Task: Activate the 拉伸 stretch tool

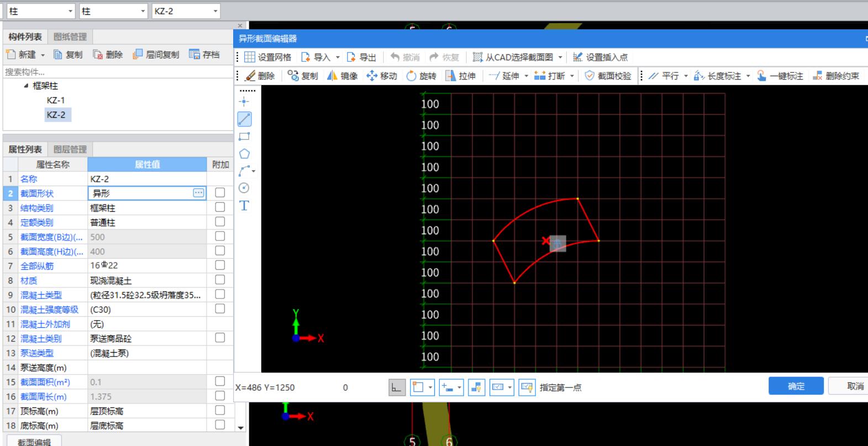Action: (460, 76)
